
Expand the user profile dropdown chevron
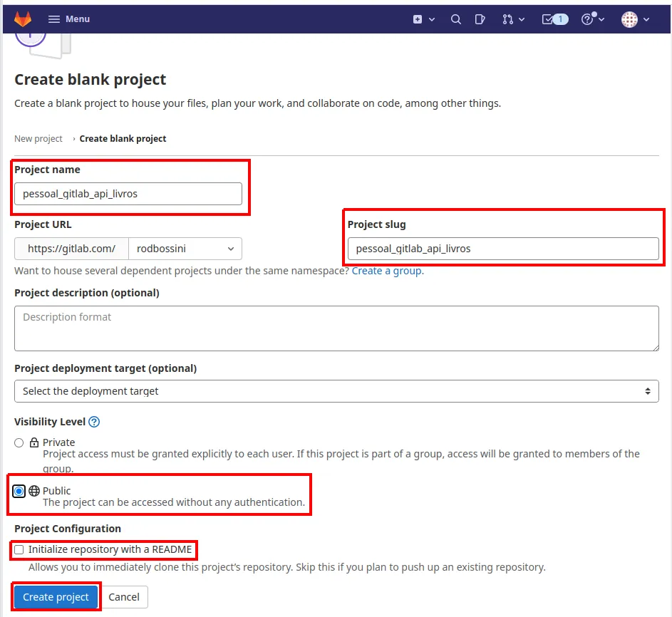coord(646,19)
